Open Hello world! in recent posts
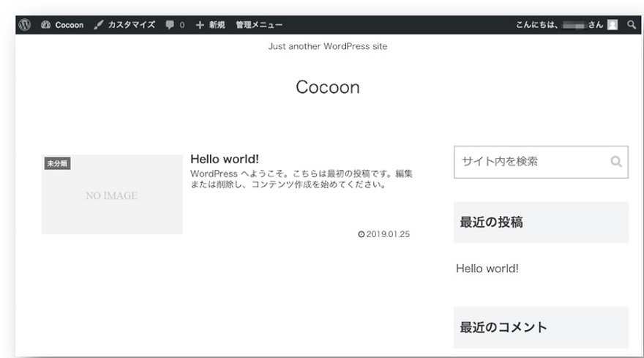 tap(487, 269)
